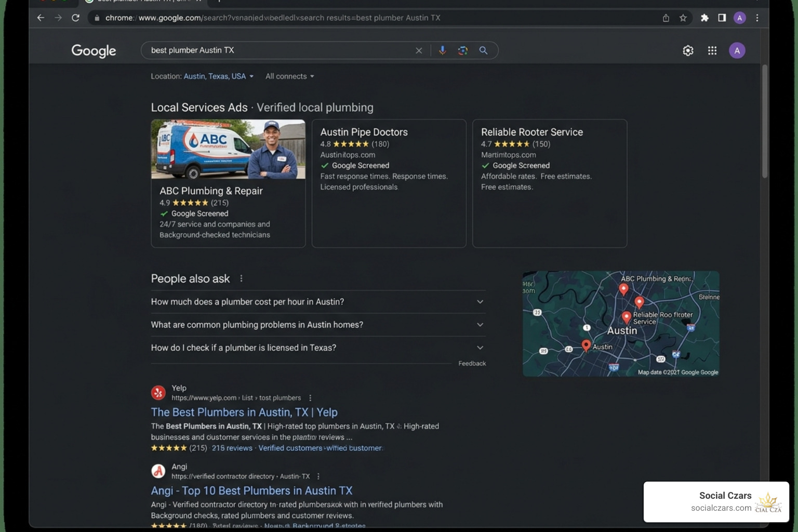Search by image with the Lens icon

(463, 50)
